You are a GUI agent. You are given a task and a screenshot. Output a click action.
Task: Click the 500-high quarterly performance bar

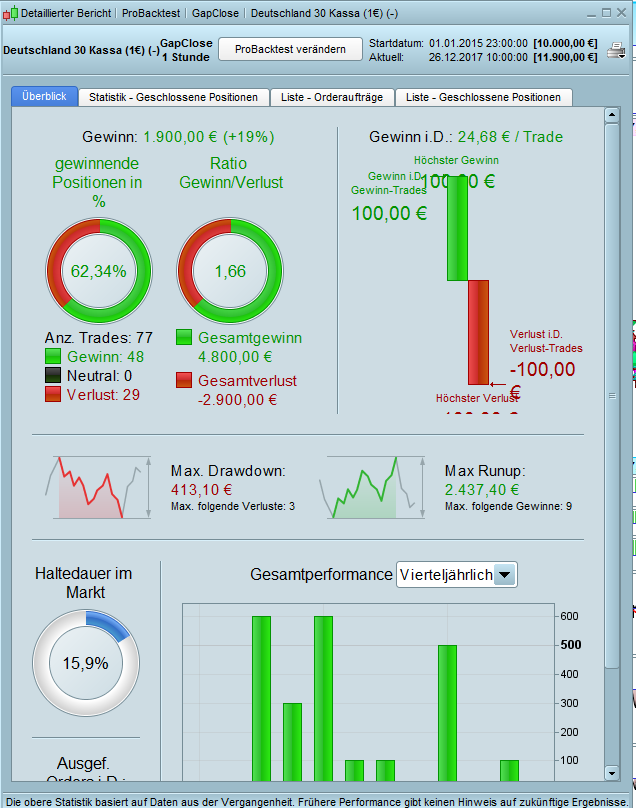pos(447,713)
